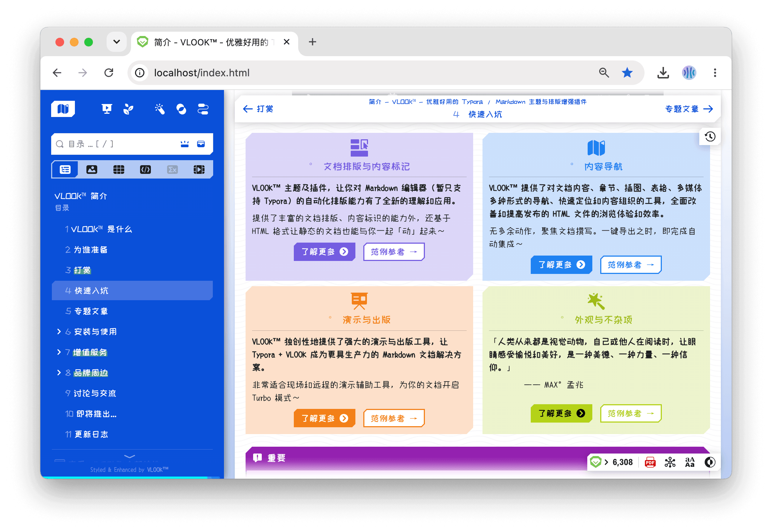Switch to the tables index tab
The image size is (772, 532).
point(119,170)
